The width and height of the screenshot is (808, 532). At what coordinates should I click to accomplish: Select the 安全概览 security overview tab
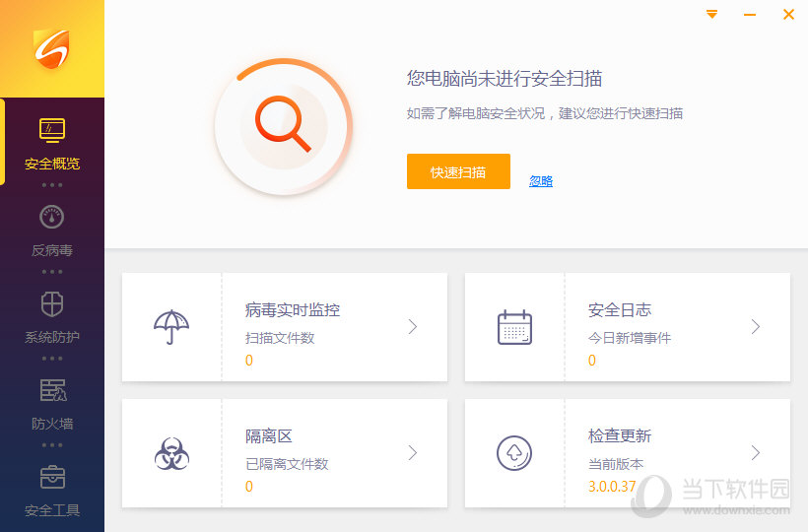tap(51, 143)
